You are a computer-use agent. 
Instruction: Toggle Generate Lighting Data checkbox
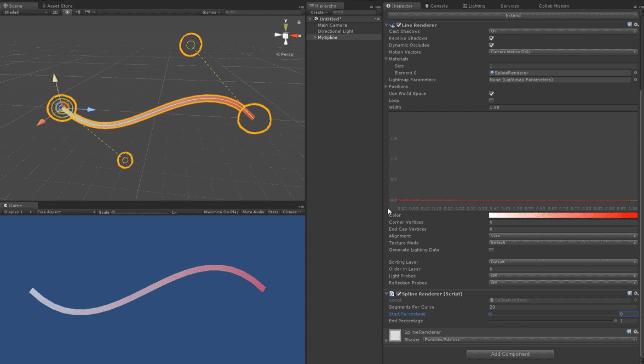491,250
